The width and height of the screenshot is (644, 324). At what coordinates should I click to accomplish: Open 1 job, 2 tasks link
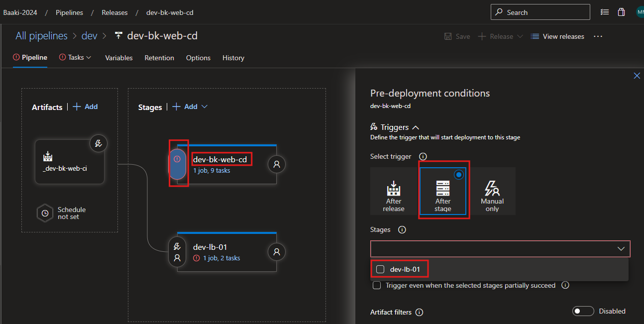(221, 258)
